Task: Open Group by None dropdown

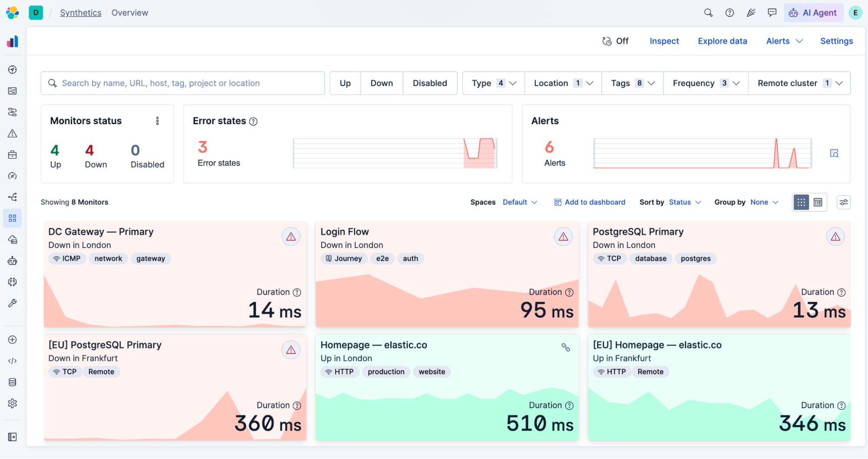Action: (x=764, y=202)
